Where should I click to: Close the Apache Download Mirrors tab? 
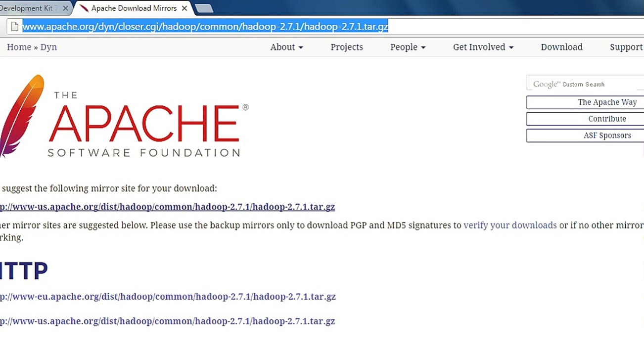click(x=184, y=8)
